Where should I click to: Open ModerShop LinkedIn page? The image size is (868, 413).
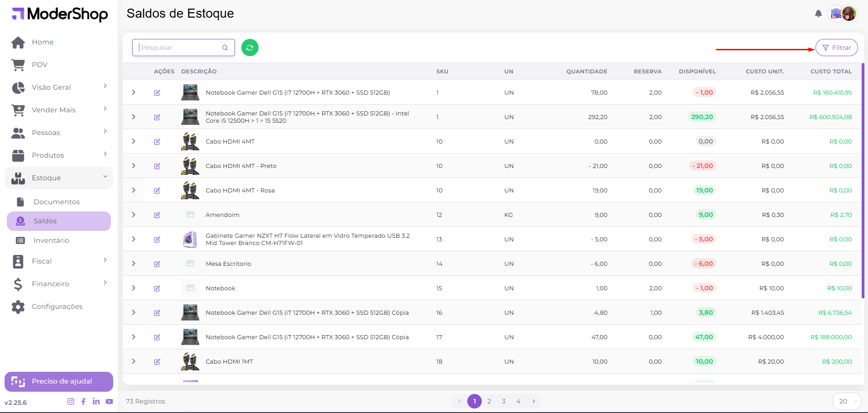(96, 401)
